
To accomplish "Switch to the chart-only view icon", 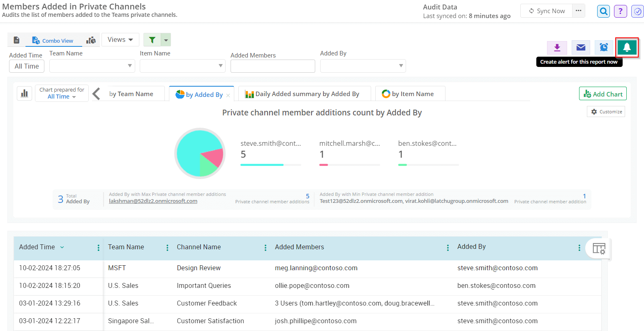I will pos(91,40).
